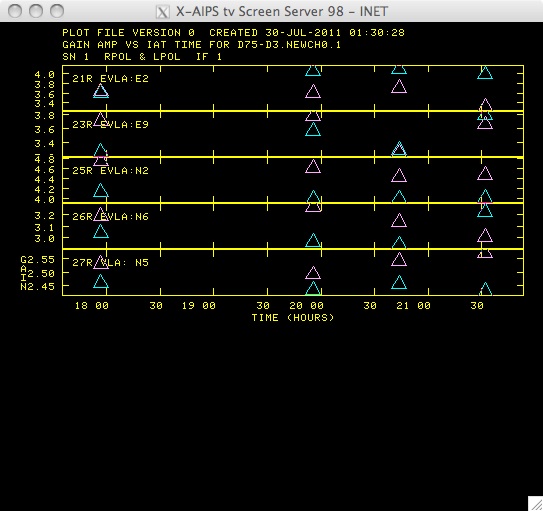Click cyan triangle near 18:00 in 26R EVLA:N6 plot

pyautogui.click(x=101, y=232)
